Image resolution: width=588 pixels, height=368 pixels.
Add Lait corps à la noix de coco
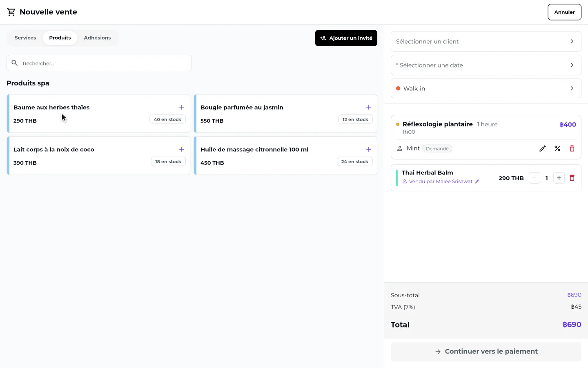182,149
